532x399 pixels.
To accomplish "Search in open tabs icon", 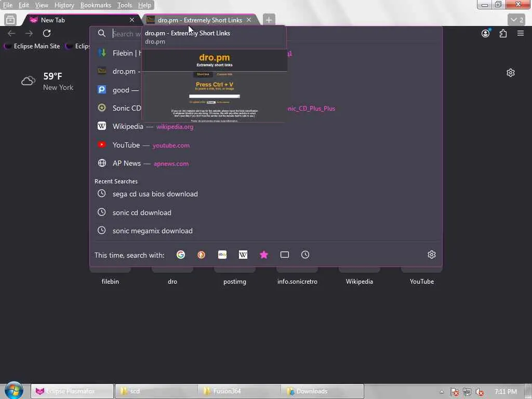I will (285, 255).
